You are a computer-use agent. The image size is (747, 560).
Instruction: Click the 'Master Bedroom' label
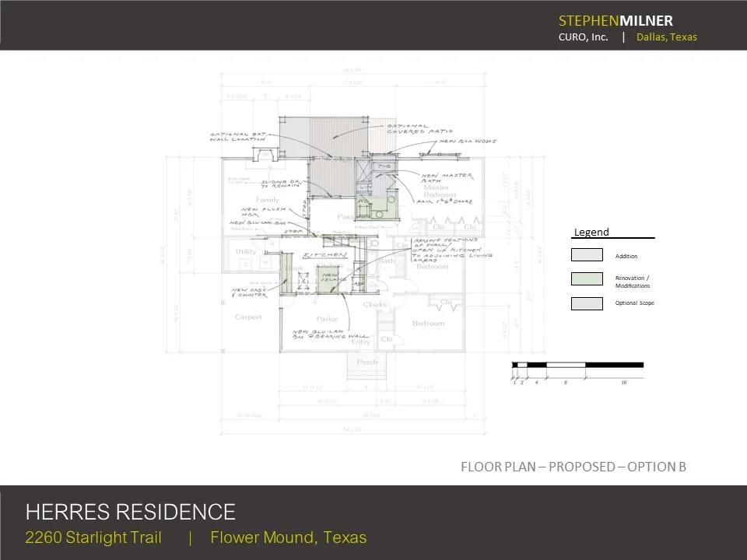439,191
